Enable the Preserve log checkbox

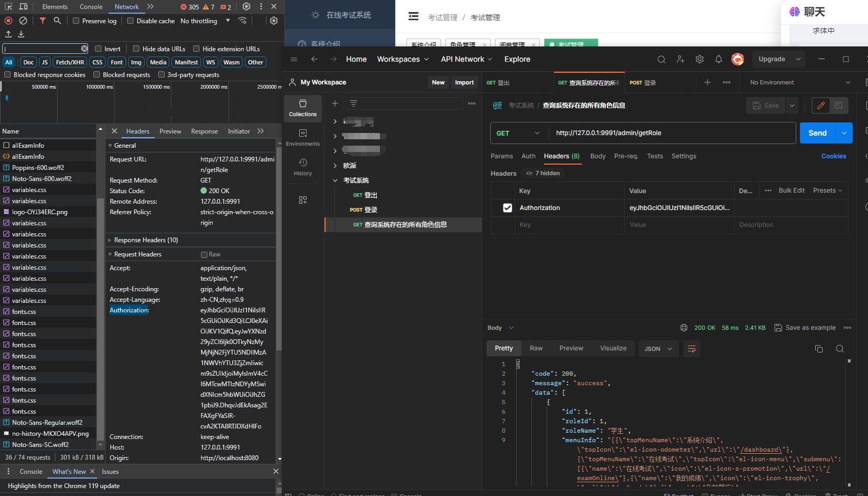coord(76,21)
